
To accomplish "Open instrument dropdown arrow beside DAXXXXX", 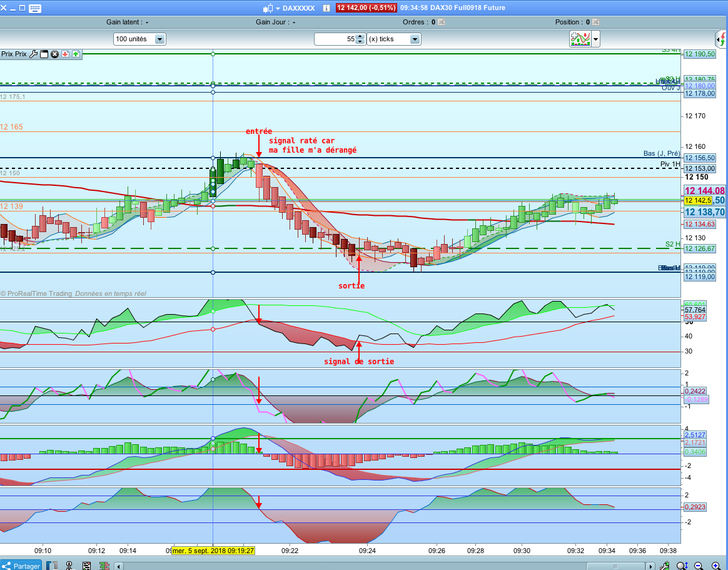I will pos(278,8).
